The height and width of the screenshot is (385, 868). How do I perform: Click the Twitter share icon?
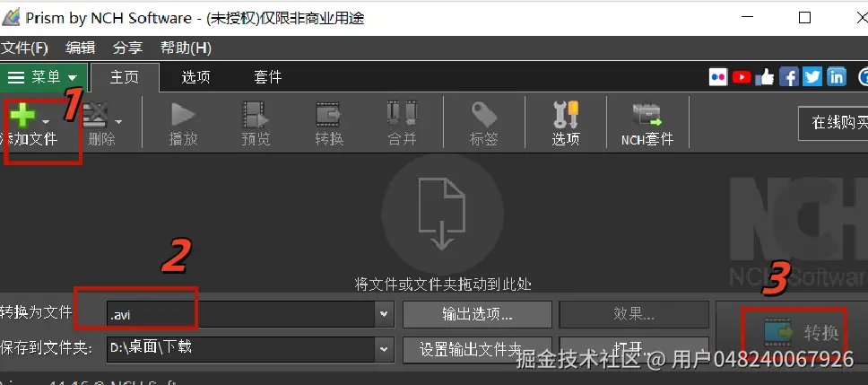pyautogui.click(x=812, y=77)
